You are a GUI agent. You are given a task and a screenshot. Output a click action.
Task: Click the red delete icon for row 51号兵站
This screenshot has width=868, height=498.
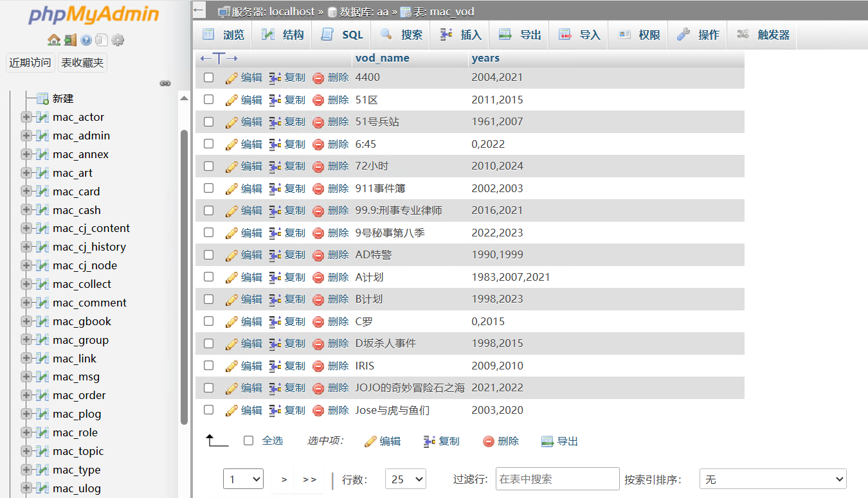pyautogui.click(x=318, y=122)
